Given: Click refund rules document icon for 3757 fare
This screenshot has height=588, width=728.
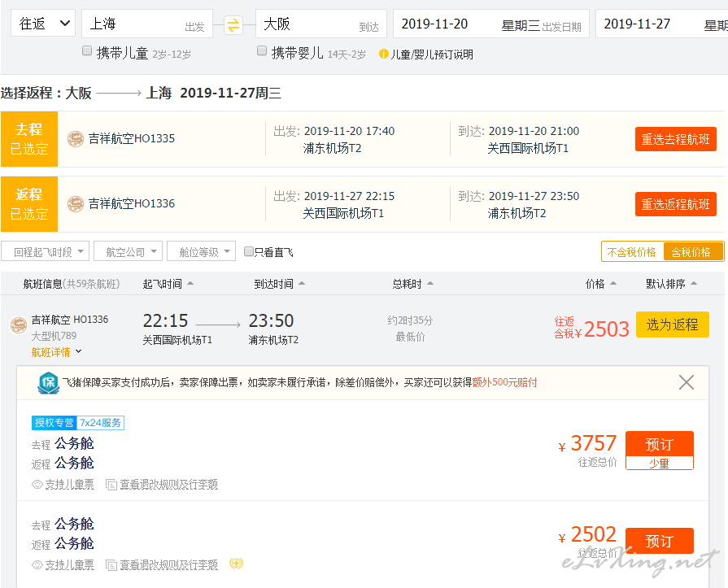Looking at the screenshot, I should click(111, 485).
